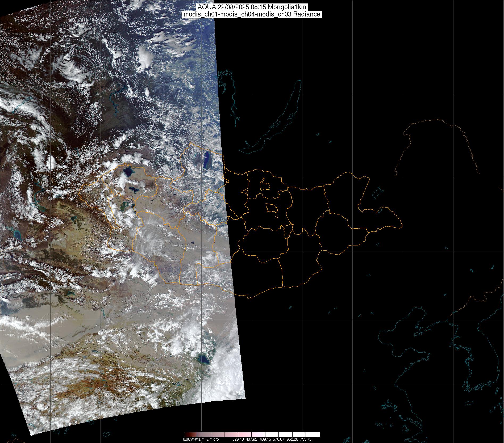Click the 652.20 colorbar value
Viewport: 504px width, 443px height.
(292, 440)
